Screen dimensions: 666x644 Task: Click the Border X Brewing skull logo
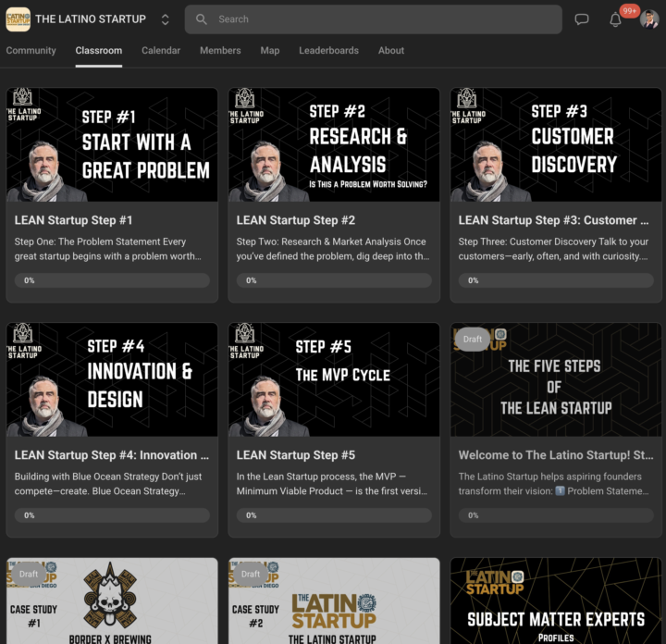[110, 595]
